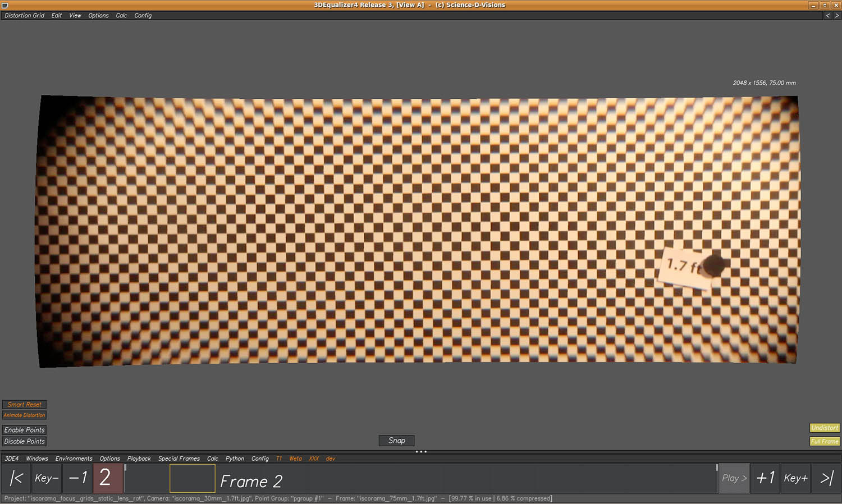Open the Special Frames menu
This screenshot has height=504, width=842.
179,459
